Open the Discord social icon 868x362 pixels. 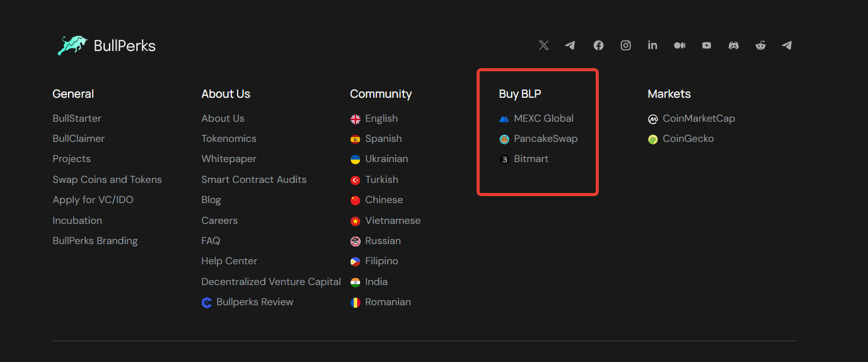[x=734, y=45]
